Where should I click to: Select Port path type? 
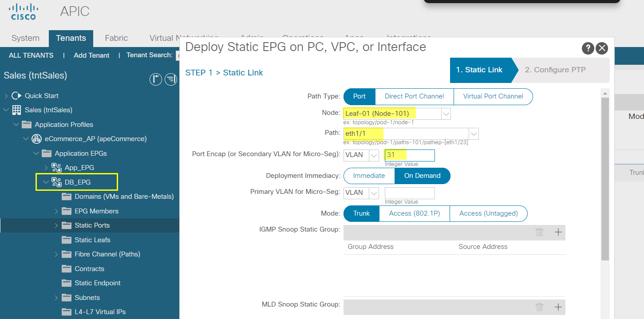[x=360, y=96]
